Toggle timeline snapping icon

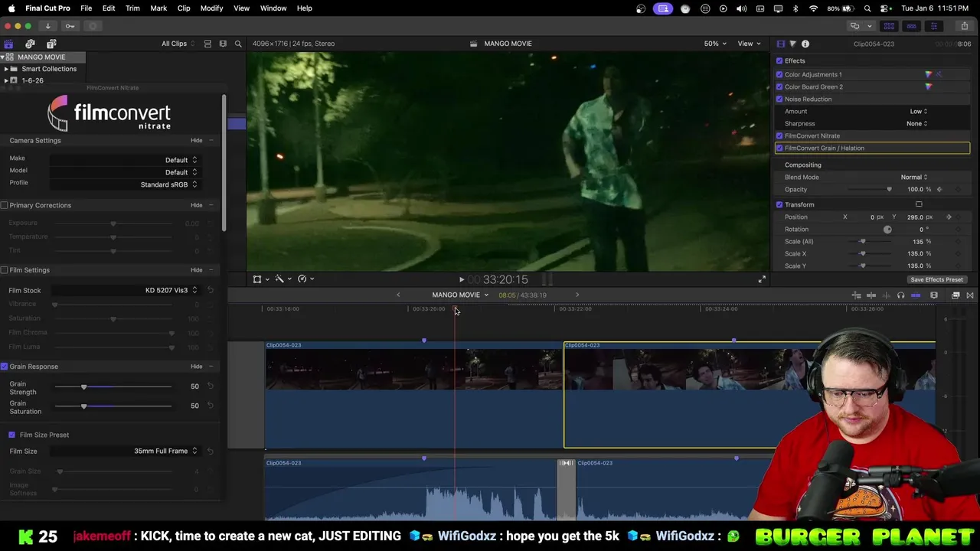[916, 295]
